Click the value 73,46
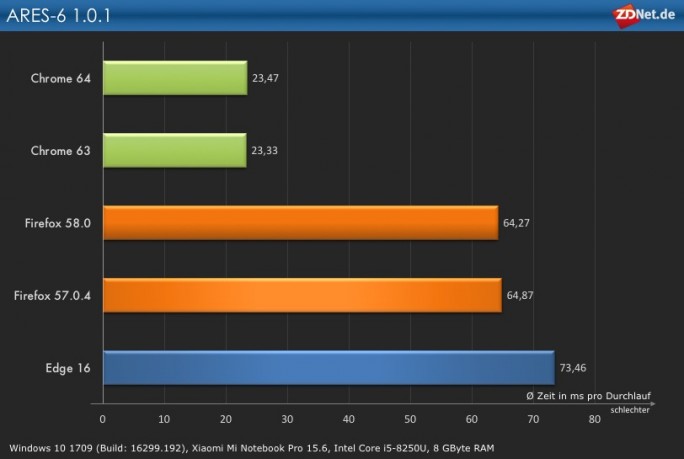The height and width of the screenshot is (459, 684). (x=573, y=368)
